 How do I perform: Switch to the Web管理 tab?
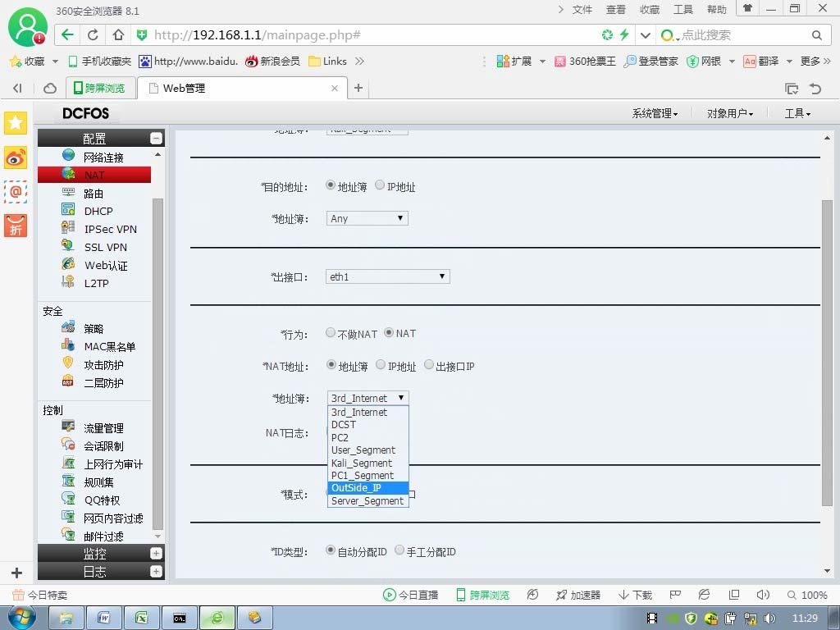(242, 88)
